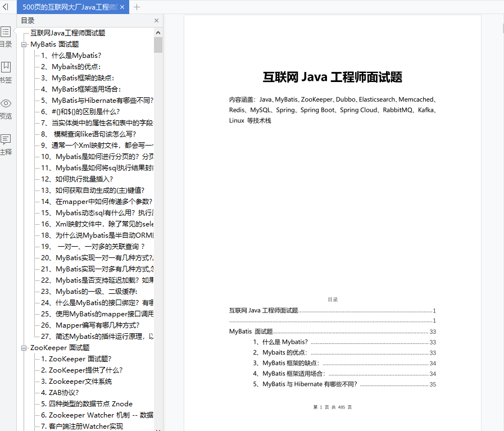Add a new tab with plus button

click(x=137, y=7)
